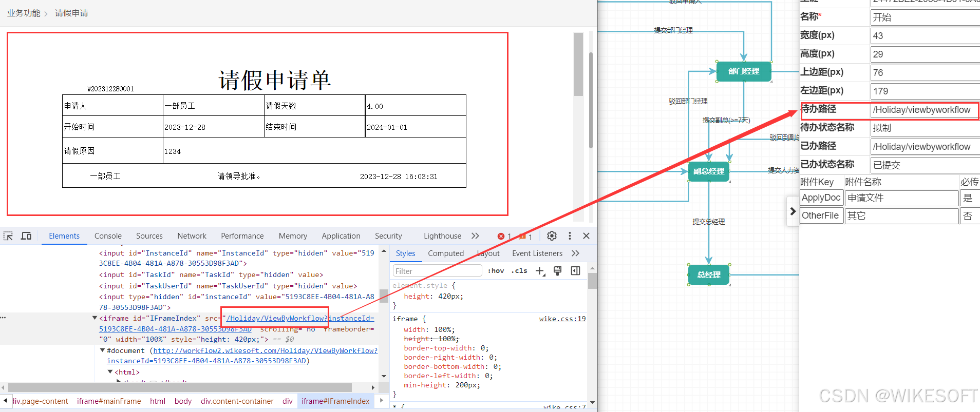Add a new style rule plus icon
Screen dimensions: 980x412
(540, 271)
